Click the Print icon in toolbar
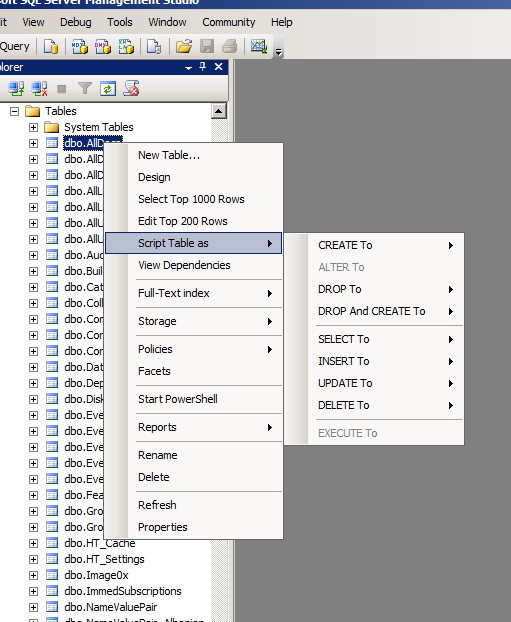This screenshot has width=511, height=622. coord(230,46)
